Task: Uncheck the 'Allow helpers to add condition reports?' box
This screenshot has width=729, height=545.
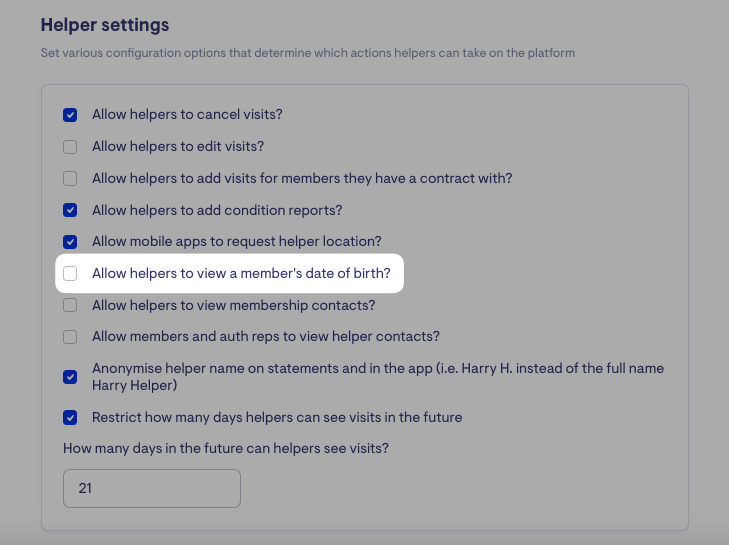Action: tap(70, 210)
